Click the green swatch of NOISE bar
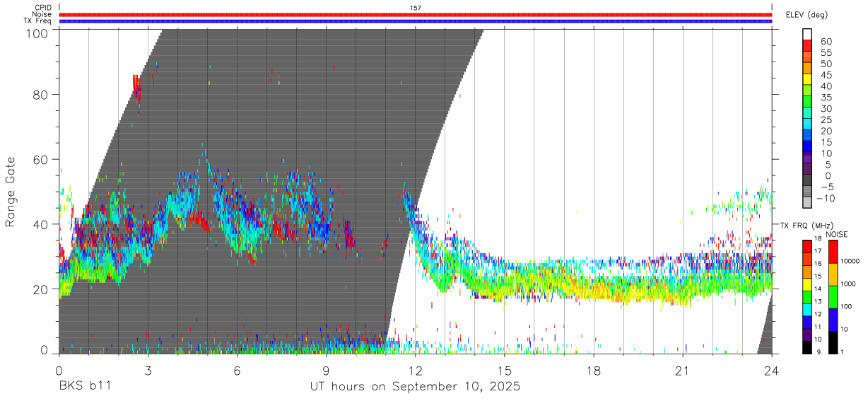 click(x=832, y=297)
